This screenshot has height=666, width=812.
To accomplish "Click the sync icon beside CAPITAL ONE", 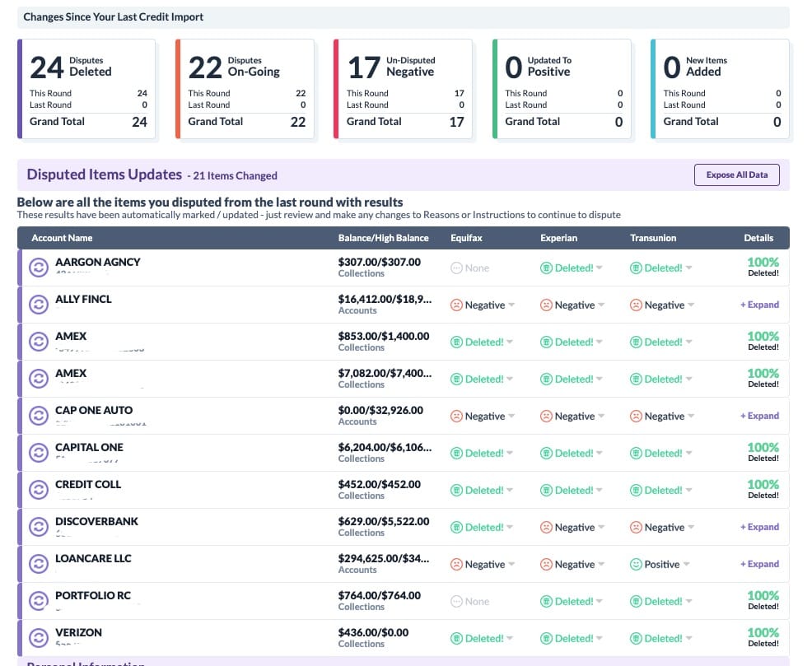I will 39,453.
